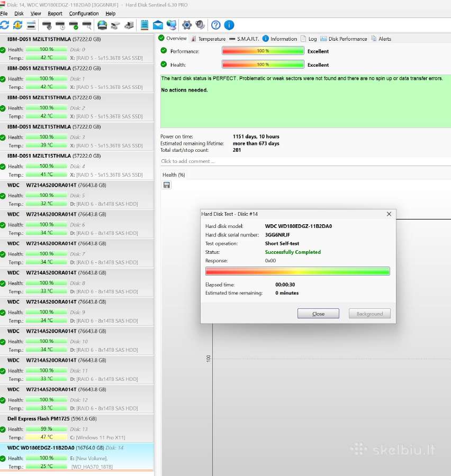Image resolution: width=451 pixels, height=476 pixels.
Task: Switch to the Information tab
Action: pos(279,39)
